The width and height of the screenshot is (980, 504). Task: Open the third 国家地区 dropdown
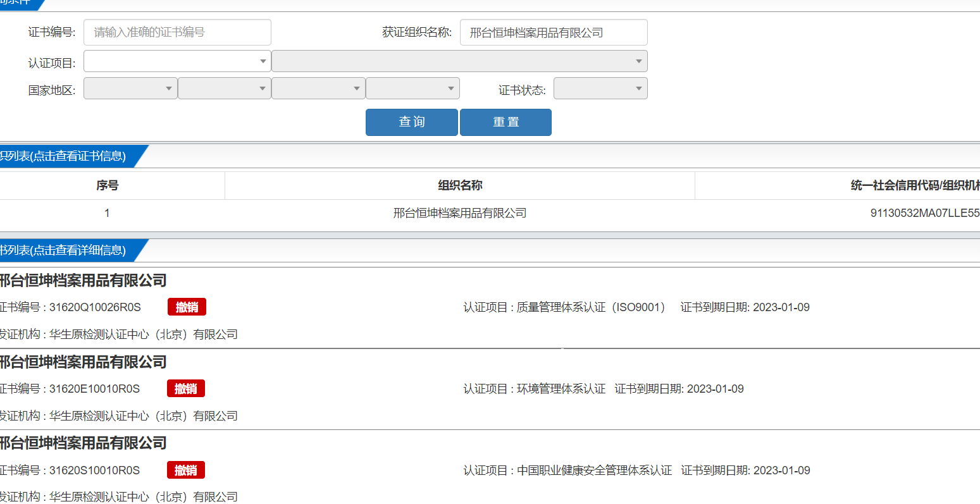319,89
